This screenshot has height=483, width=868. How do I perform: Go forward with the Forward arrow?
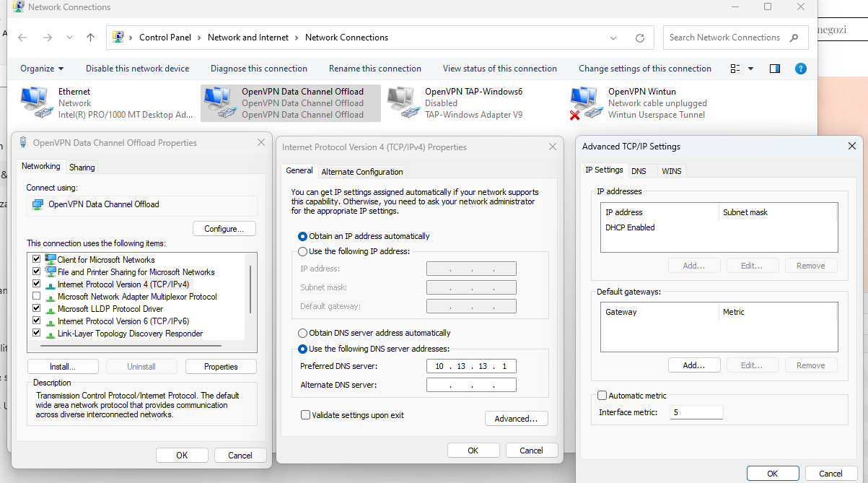click(47, 38)
